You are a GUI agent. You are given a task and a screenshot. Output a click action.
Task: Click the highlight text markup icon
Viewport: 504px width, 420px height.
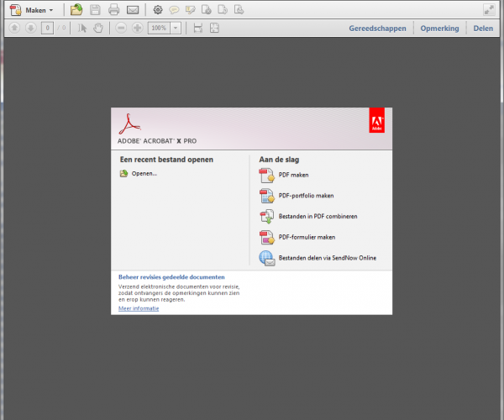(x=191, y=10)
